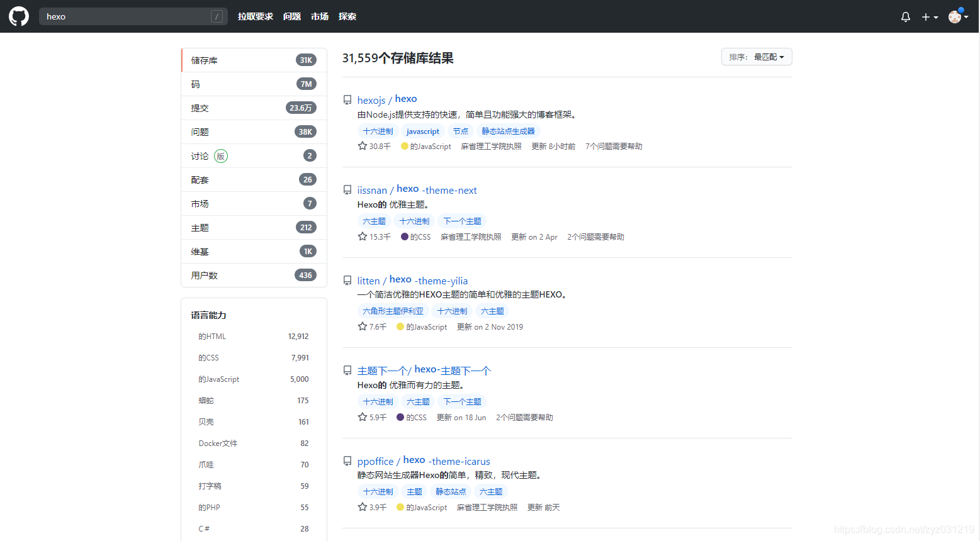Open the plus create-new menu
The width and height of the screenshot is (980, 541).
click(930, 17)
